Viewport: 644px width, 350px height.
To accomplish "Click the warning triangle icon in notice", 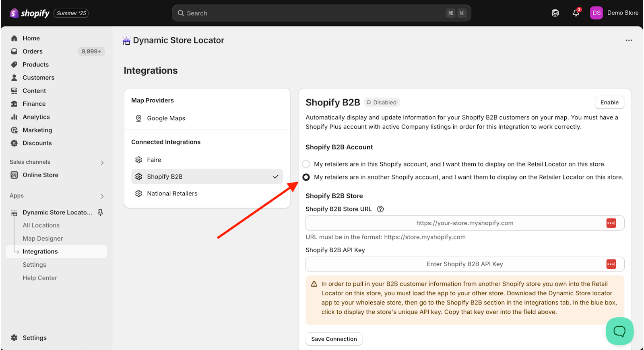I will [314, 284].
